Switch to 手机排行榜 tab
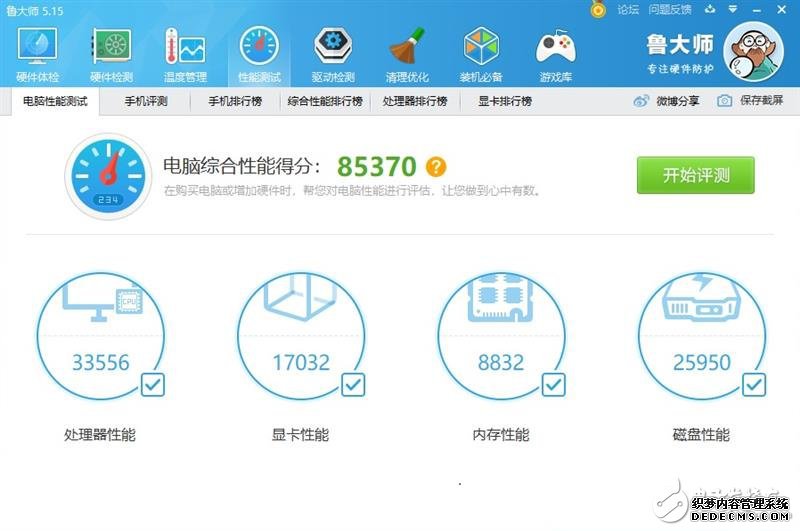Image resolution: width=800 pixels, height=531 pixels. pyautogui.click(x=235, y=102)
